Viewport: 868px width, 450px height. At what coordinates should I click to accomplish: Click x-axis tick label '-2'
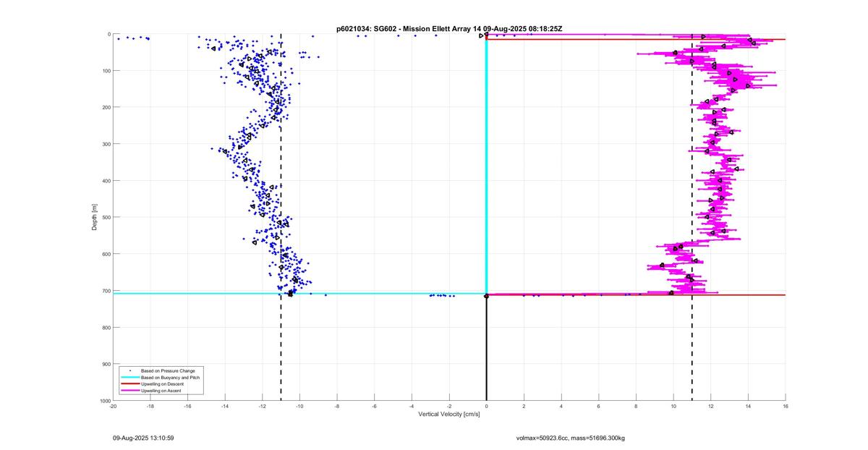[449, 407]
